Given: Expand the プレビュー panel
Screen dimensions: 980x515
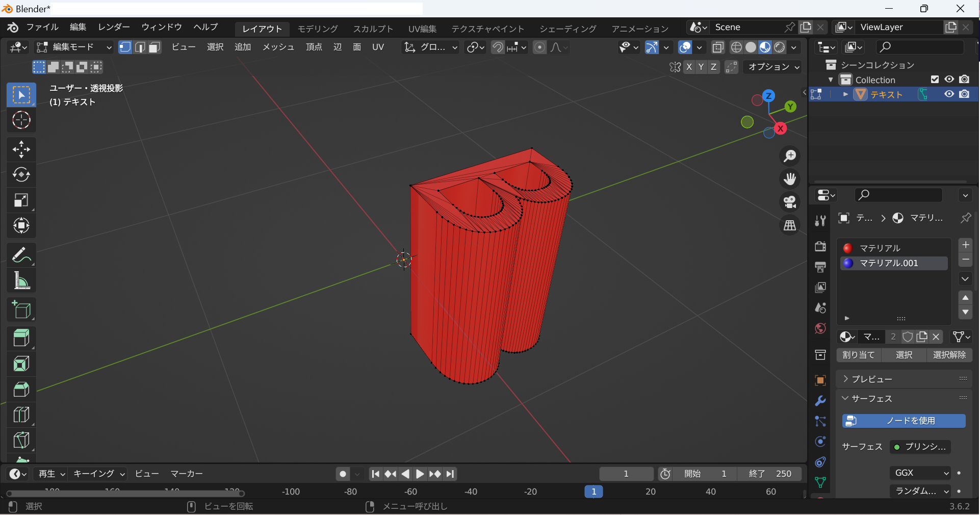Looking at the screenshot, I should click(872, 379).
